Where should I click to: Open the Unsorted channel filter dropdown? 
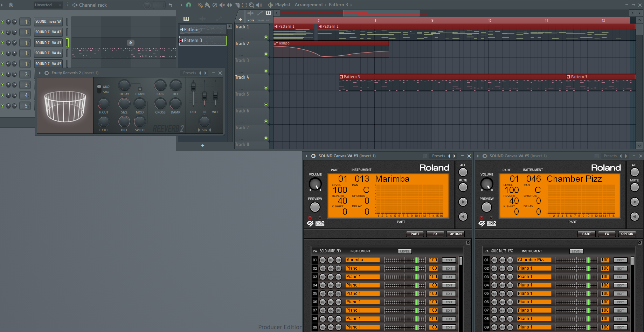coord(48,5)
